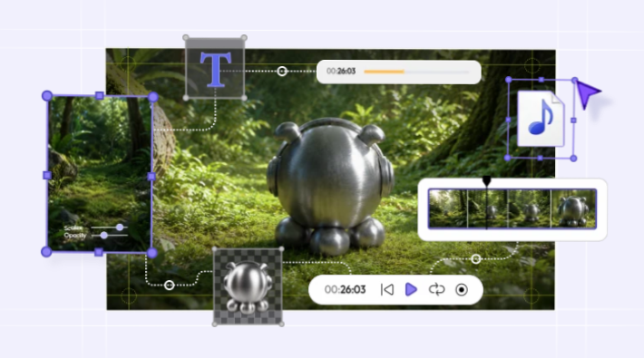644x358 pixels.
Task: Click the connector node below the filmstrip
Action: pyautogui.click(x=475, y=258)
